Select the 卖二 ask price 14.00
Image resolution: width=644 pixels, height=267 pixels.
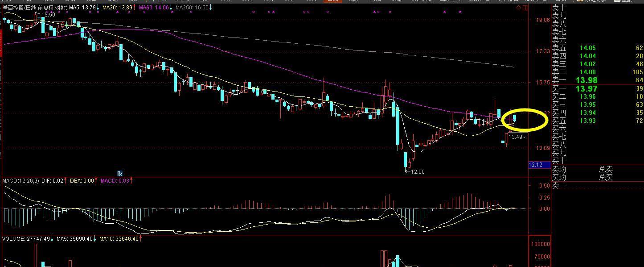[x=588, y=72]
